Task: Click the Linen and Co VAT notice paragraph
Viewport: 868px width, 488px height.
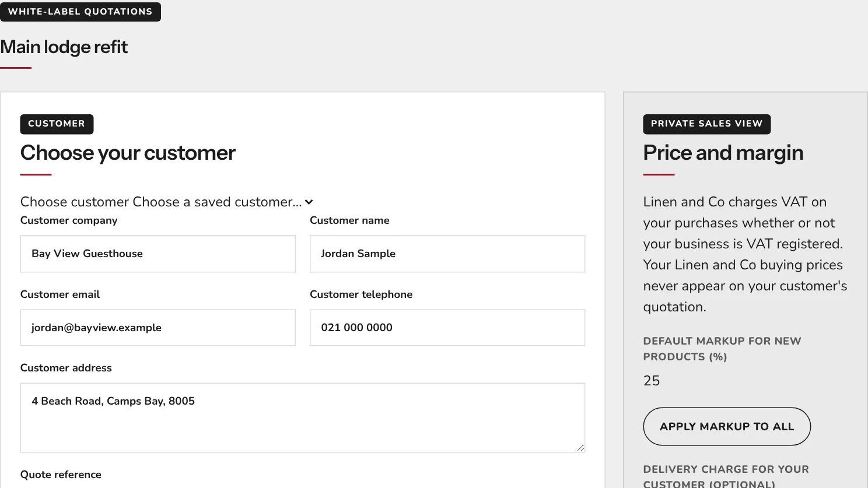Action: coord(745,254)
